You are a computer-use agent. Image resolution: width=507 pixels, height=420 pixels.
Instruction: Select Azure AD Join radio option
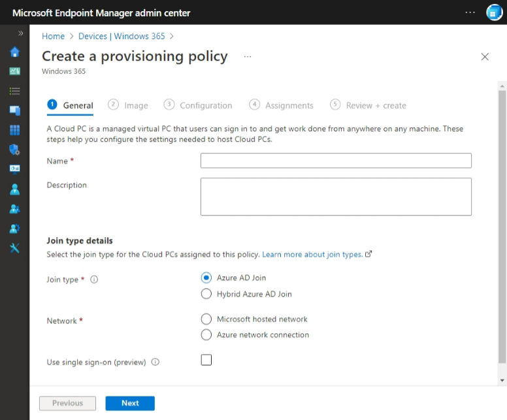[x=206, y=278]
